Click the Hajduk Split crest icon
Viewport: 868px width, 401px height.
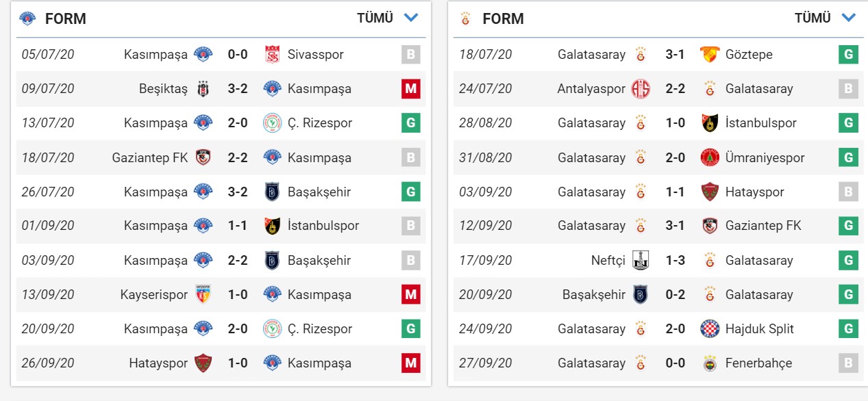tap(710, 329)
